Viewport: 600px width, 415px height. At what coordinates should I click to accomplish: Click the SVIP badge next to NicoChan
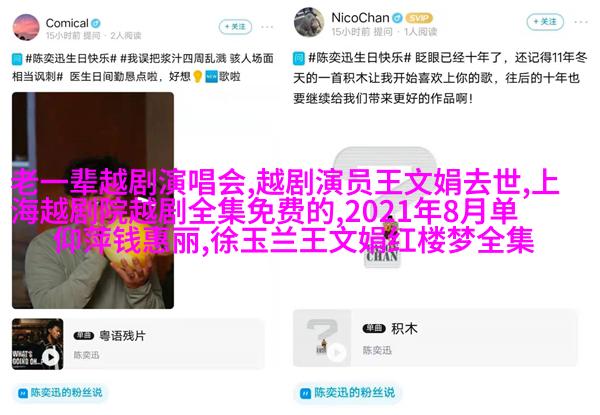click(x=419, y=18)
